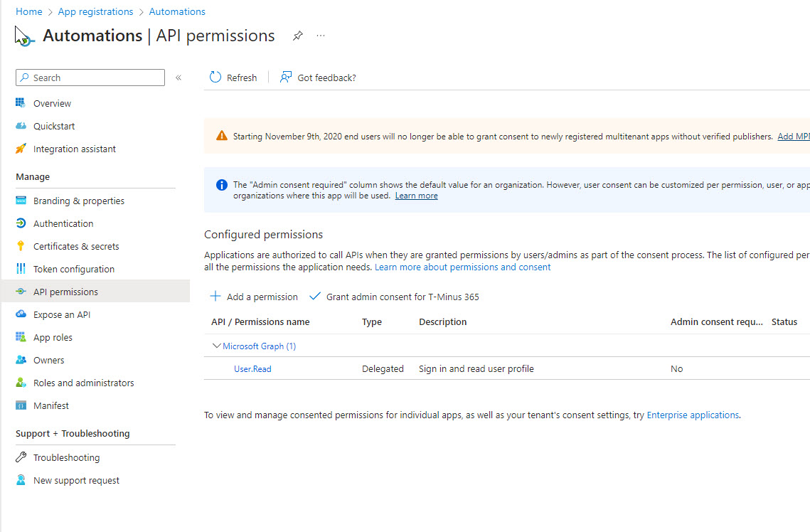Launch Integration assistant rocket icon
The width and height of the screenshot is (810, 532).
pyautogui.click(x=21, y=149)
